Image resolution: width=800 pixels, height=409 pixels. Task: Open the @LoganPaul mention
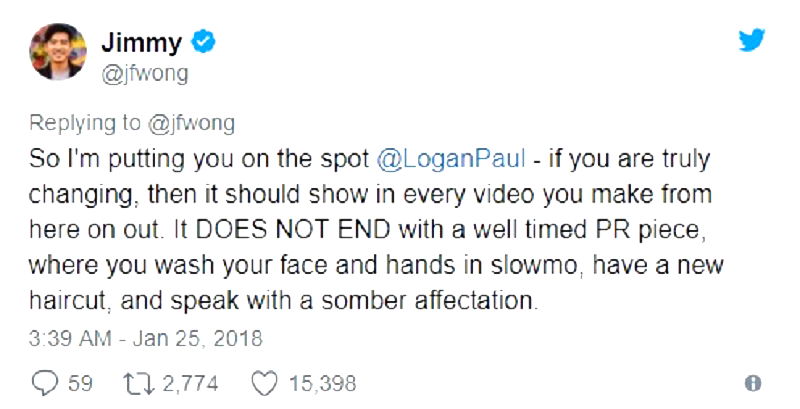(417, 159)
